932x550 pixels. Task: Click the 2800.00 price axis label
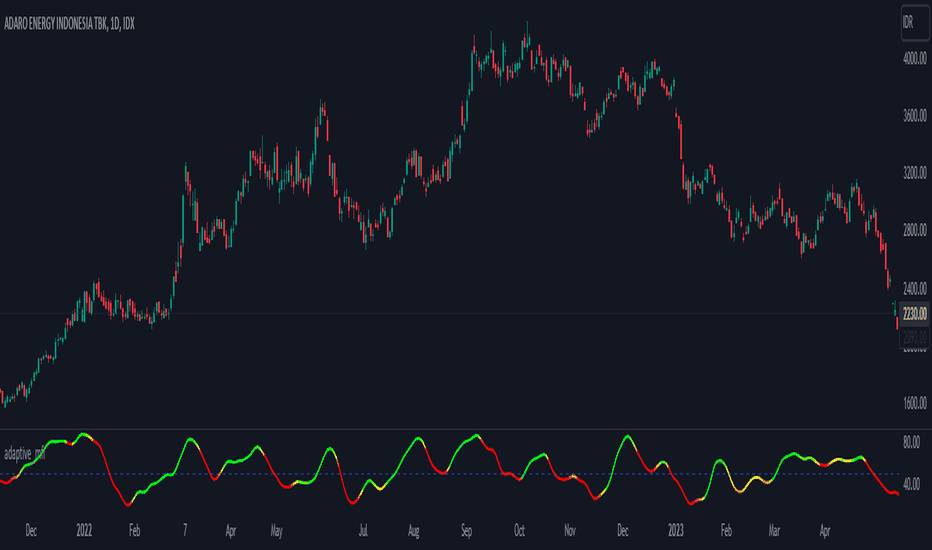(914, 230)
